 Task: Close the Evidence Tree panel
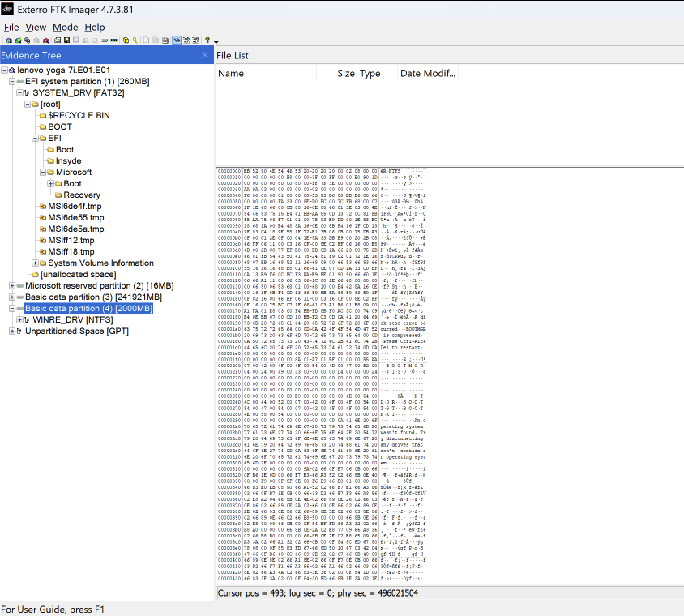(204, 55)
